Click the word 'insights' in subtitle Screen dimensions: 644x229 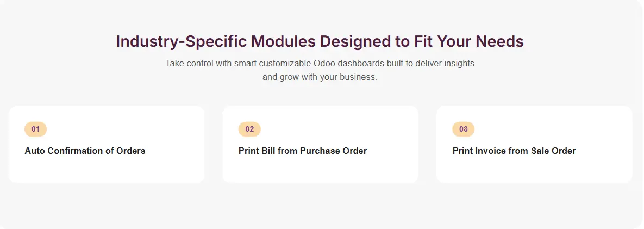[x=458, y=63]
